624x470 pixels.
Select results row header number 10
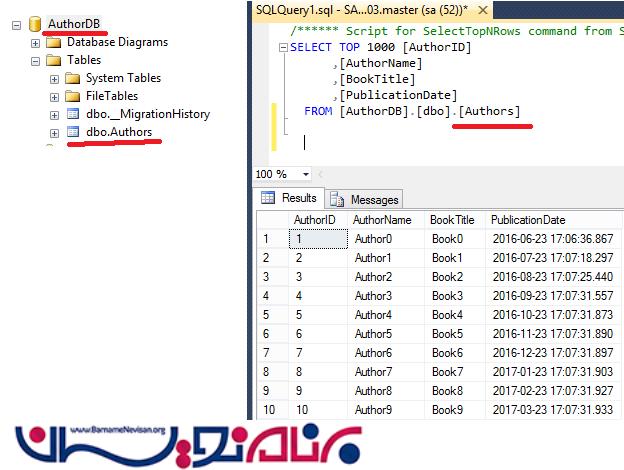tap(272, 410)
